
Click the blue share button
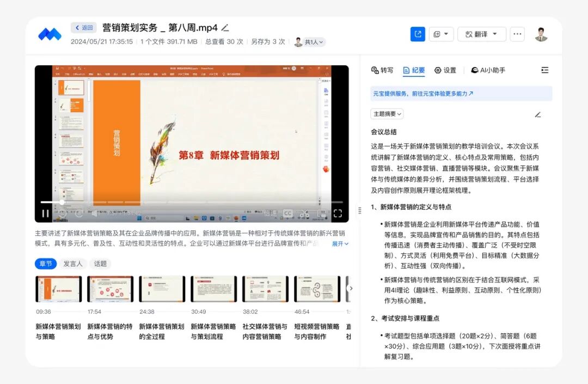418,34
